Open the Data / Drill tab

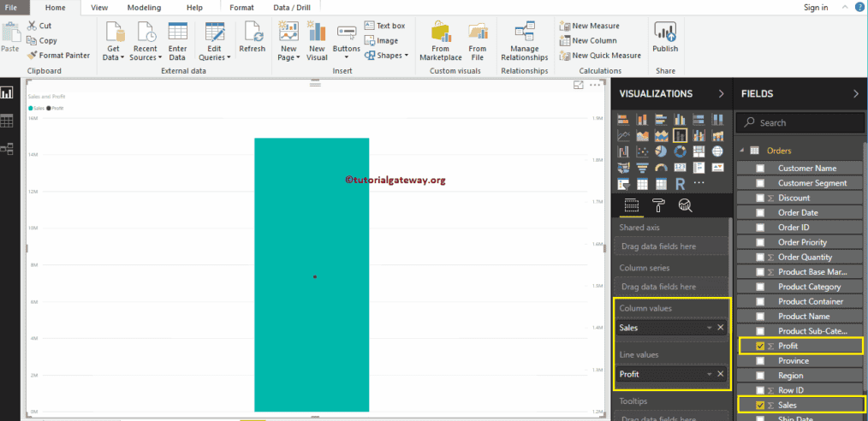(292, 8)
